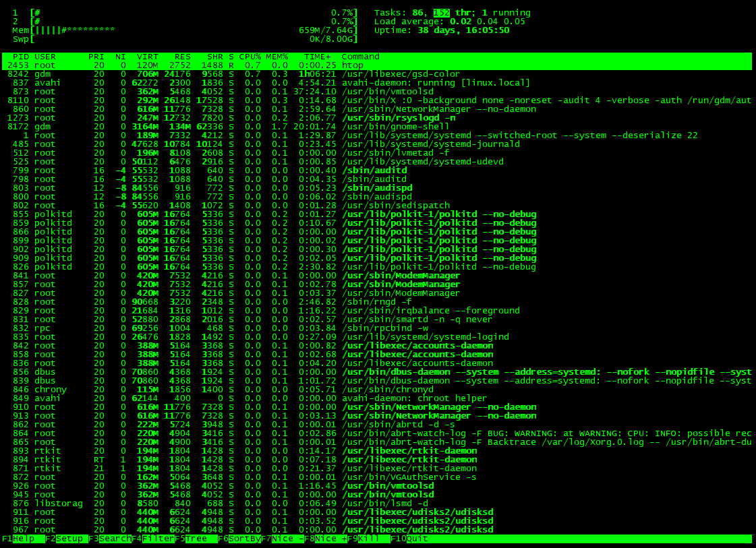The image size is (756, 548).
Task: Select the /usr/sbin/rsyslogd -n row
Action: click(x=377, y=118)
